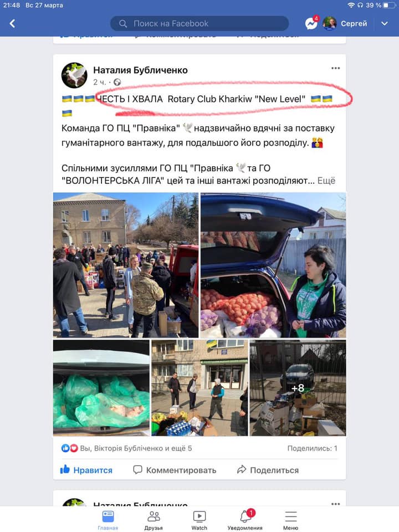This screenshot has width=399, height=532.
Task: Click Поделиться share button
Action: click(268, 470)
